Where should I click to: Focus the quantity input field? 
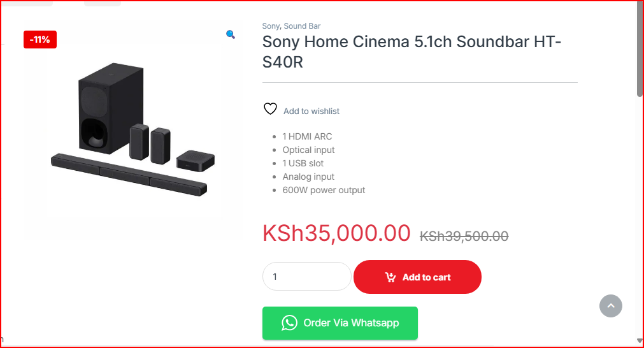click(x=306, y=277)
